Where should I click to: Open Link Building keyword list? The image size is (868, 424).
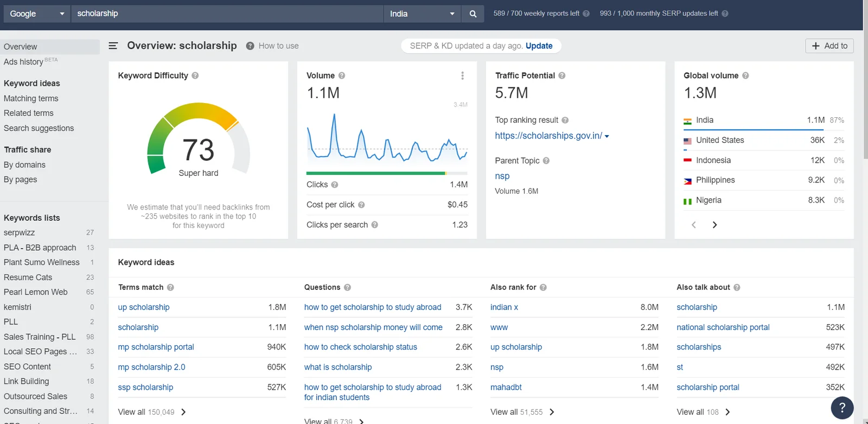[x=27, y=381]
